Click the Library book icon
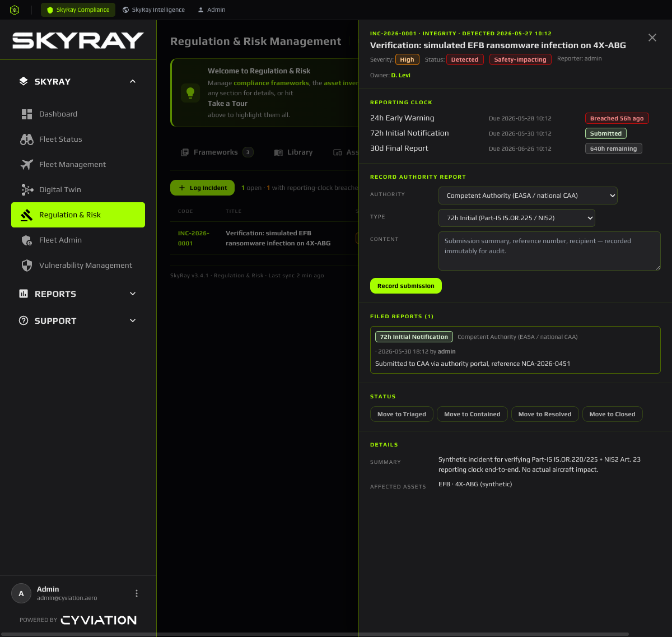 pyautogui.click(x=278, y=152)
